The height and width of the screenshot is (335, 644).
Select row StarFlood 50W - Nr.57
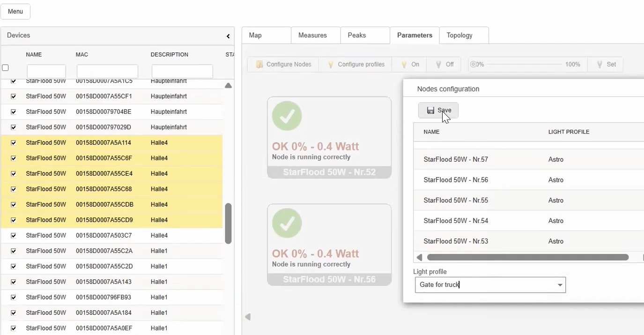[529, 159]
